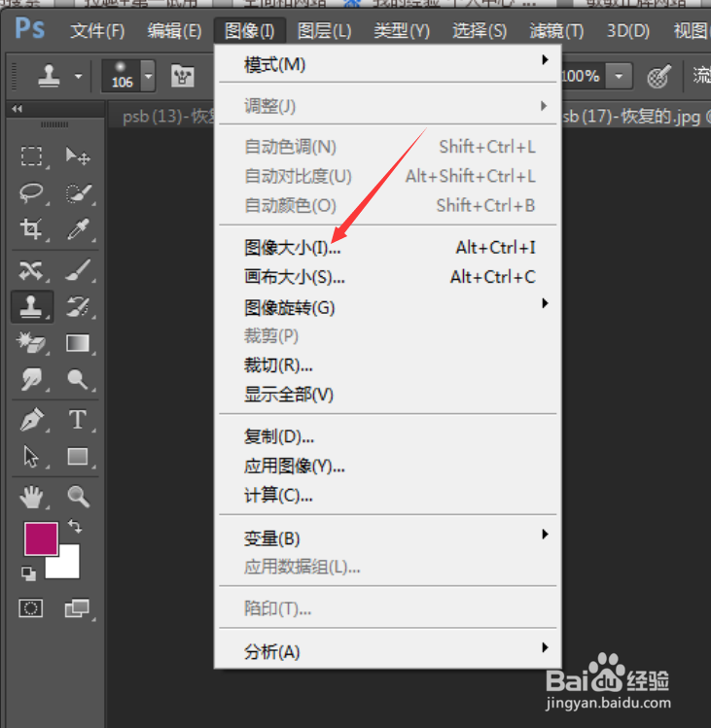711x728 pixels.
Task: Select the Crop tool
Action: 31,228
